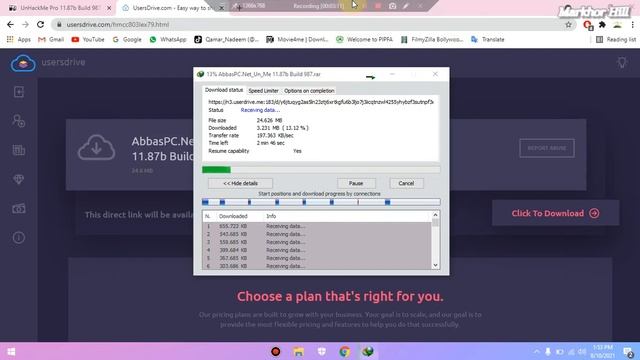Click the lightbulb theme icon
This screenshot has width=640, height=360.
(622, 63)
